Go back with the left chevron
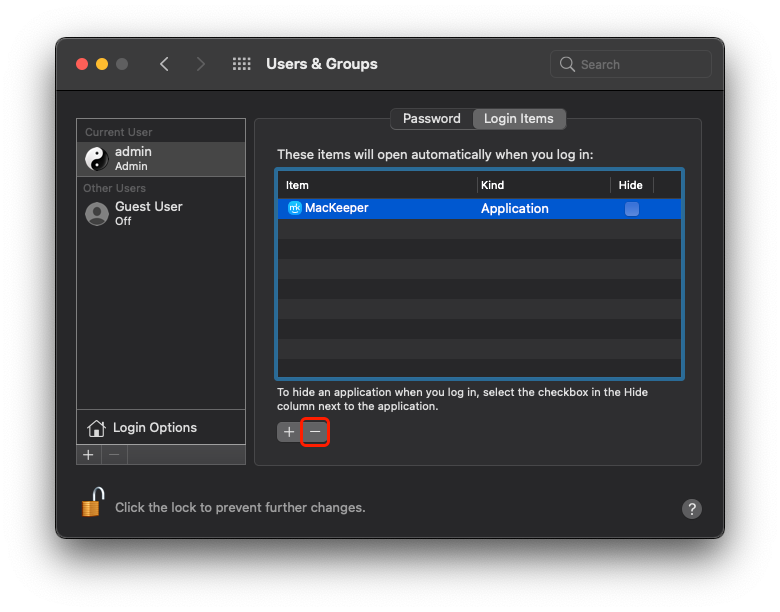The width and height of the screenshot is (780, 612). click(x=165, y=64)
